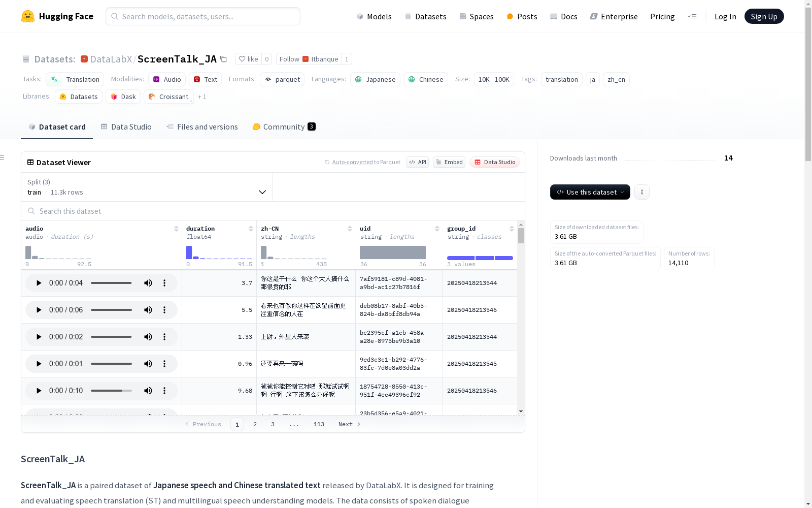Switch to the Dataset card tab

(x=57, y=127)
